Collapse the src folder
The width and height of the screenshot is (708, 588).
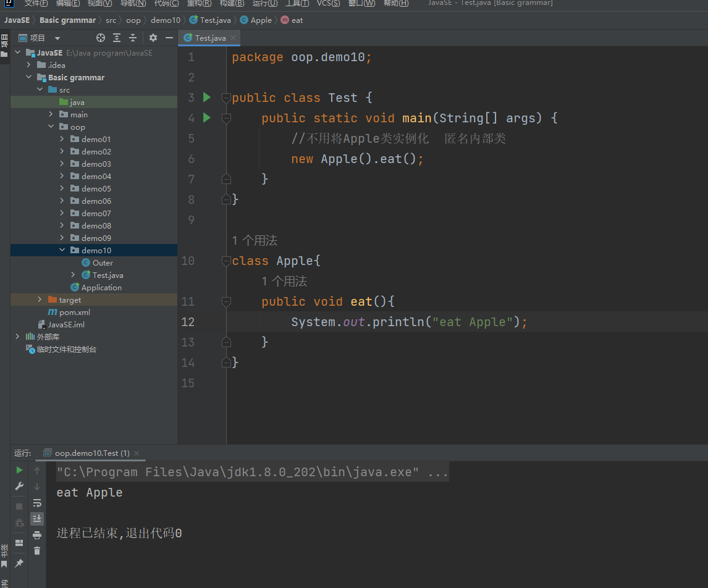click(40, 90)
